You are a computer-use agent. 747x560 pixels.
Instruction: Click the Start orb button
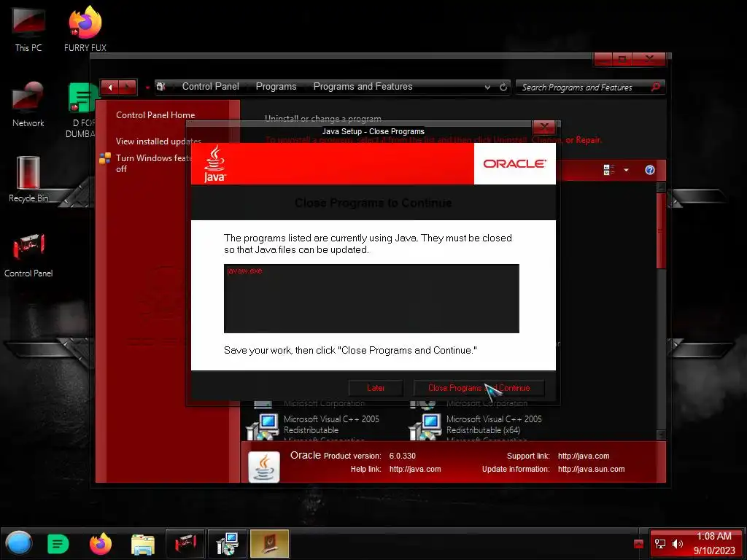pos(18,543)
